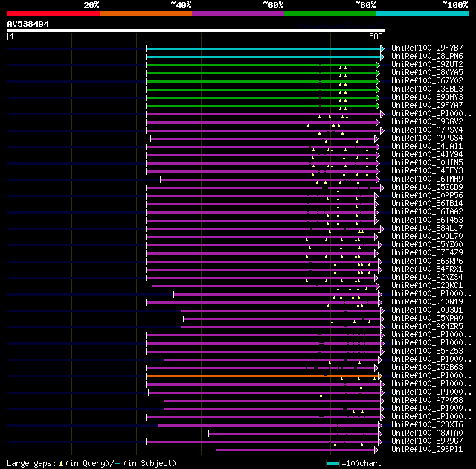Click the red 20% color legend segment
Screen dimensions: 476x469
coord(54,13)
